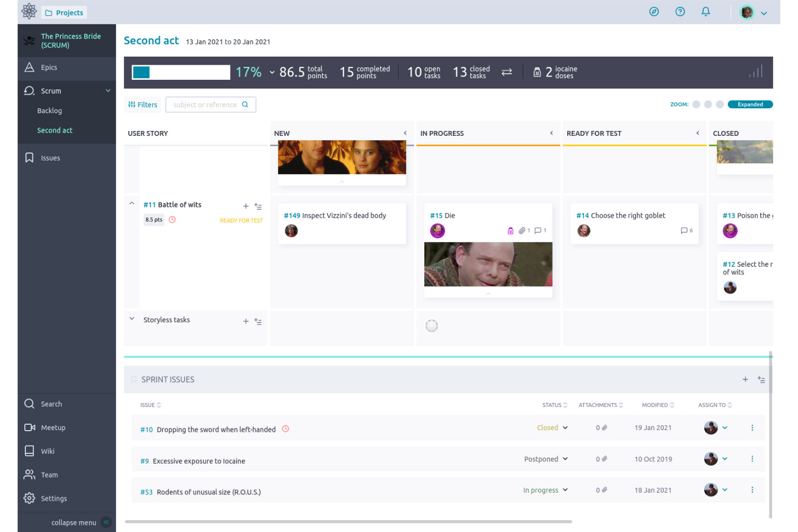
Task: Select the second zoom level dot
Action: click(708, 105)
